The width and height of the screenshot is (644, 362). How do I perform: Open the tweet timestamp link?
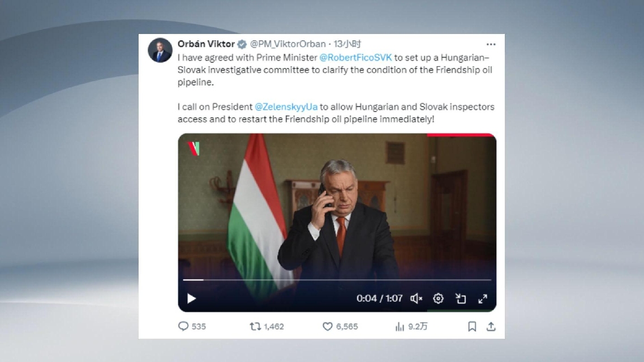[x=347, y=44]
